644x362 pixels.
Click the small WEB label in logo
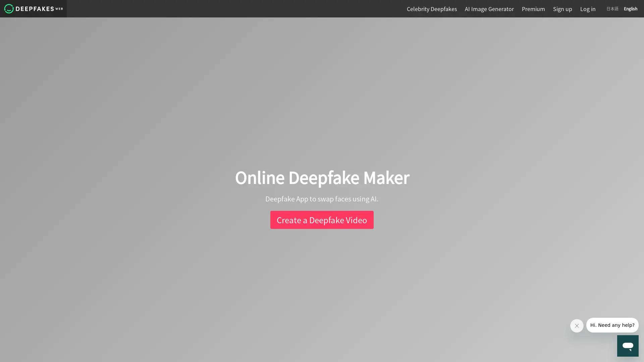pos(59,9)
